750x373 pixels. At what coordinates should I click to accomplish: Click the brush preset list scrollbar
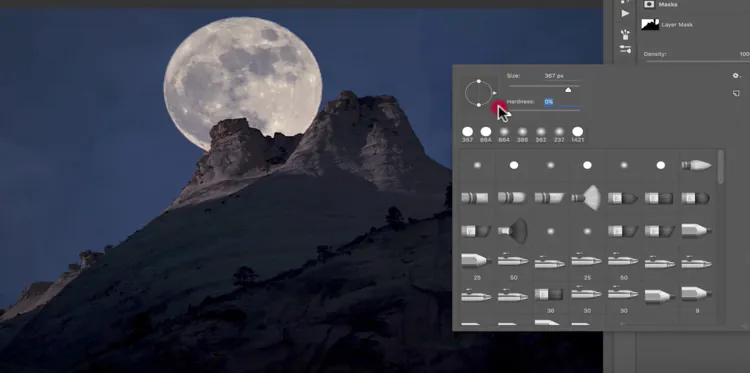pos(721,167)
